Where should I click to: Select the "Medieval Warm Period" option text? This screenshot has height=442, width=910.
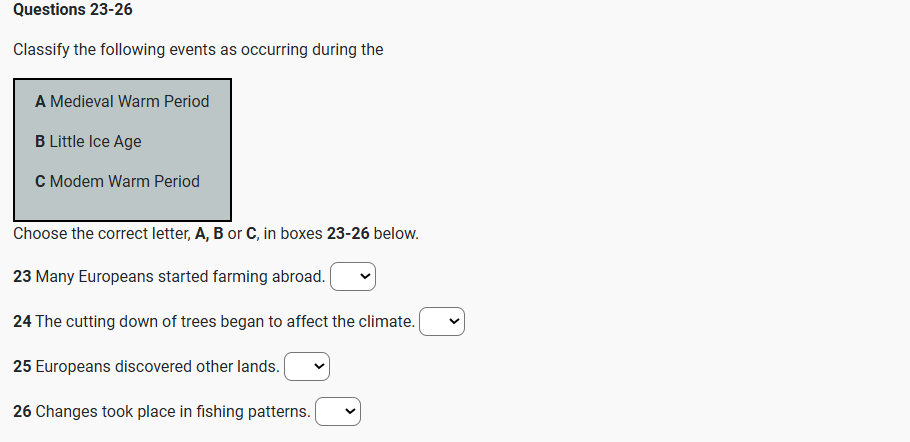129,101
